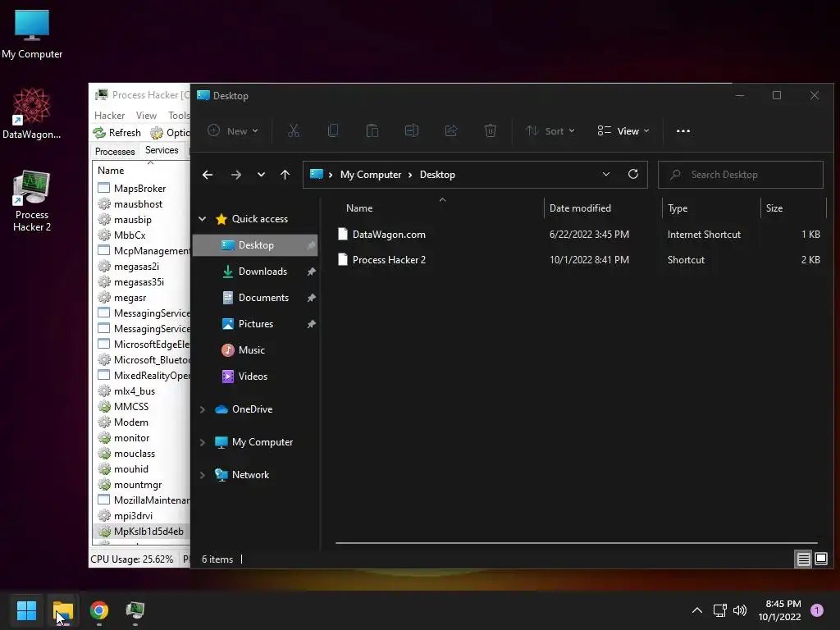Select DataWagon desktop shortcut icon
The image size is (840, 630).
point(32,113)
